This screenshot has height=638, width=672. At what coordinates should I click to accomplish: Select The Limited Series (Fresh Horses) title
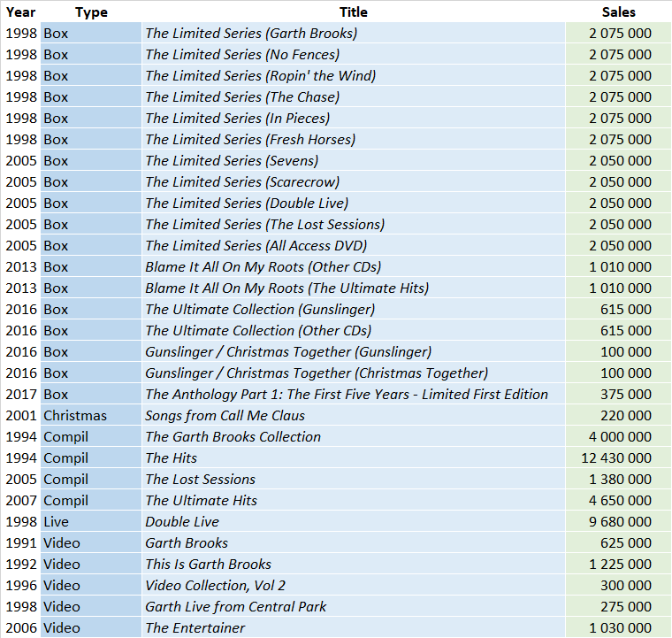[x=250, y=140]
